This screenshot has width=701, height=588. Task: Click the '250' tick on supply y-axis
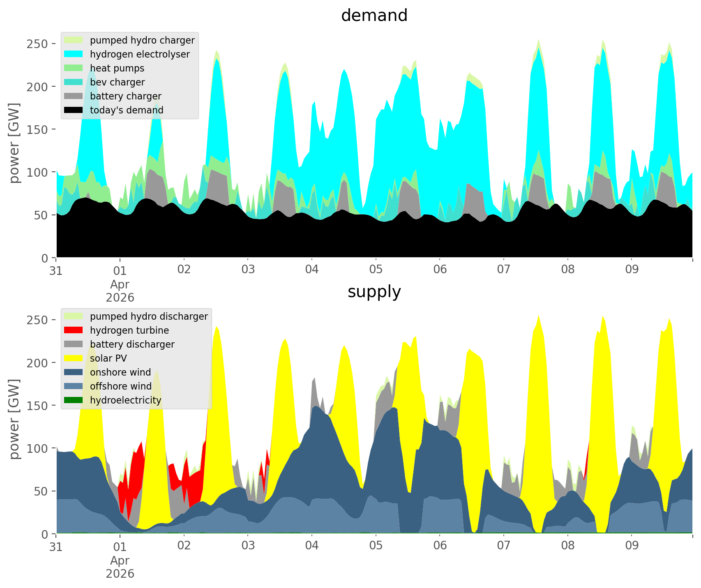tap(38, 320)
